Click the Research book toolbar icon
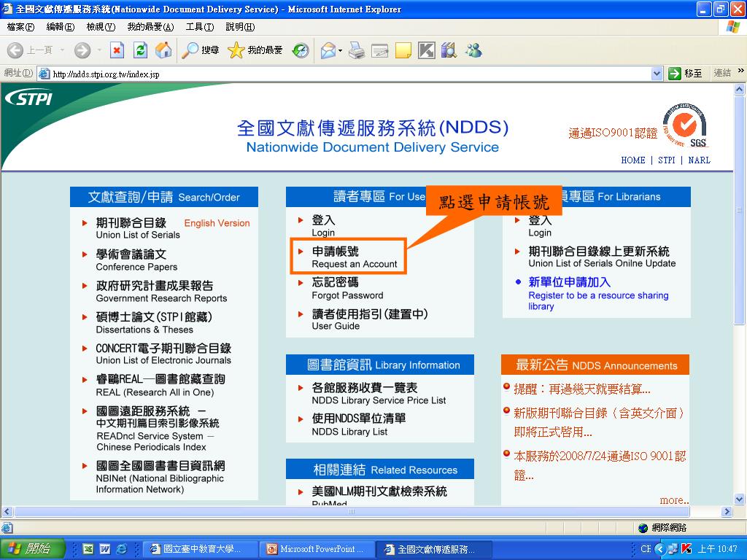This screenshot has height=560, width=747. pos(449,50)
